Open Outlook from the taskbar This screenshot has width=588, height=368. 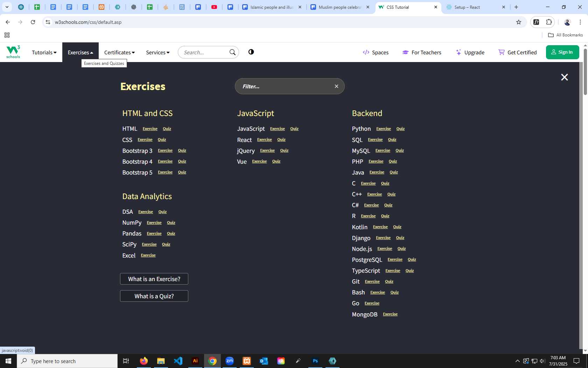264,361
